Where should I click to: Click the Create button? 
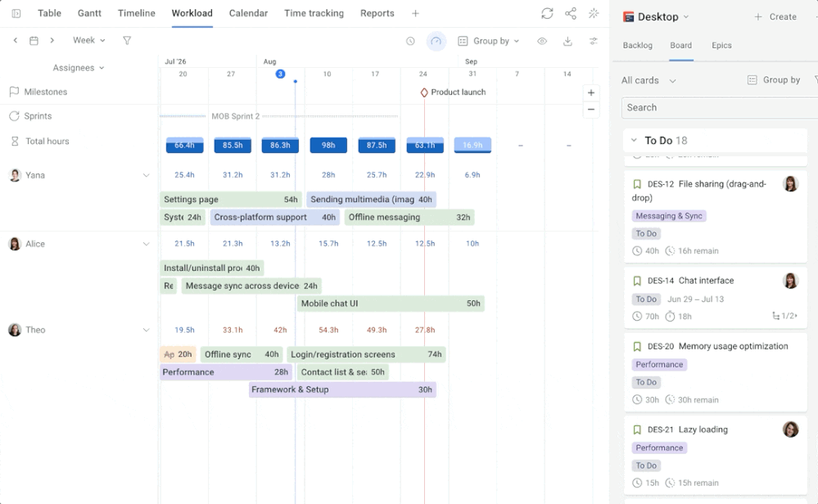pos(775,16)
